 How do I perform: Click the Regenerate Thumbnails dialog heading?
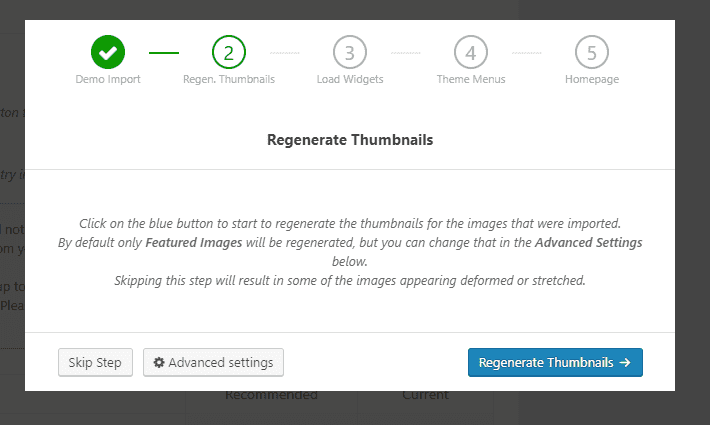coord(350,140)
